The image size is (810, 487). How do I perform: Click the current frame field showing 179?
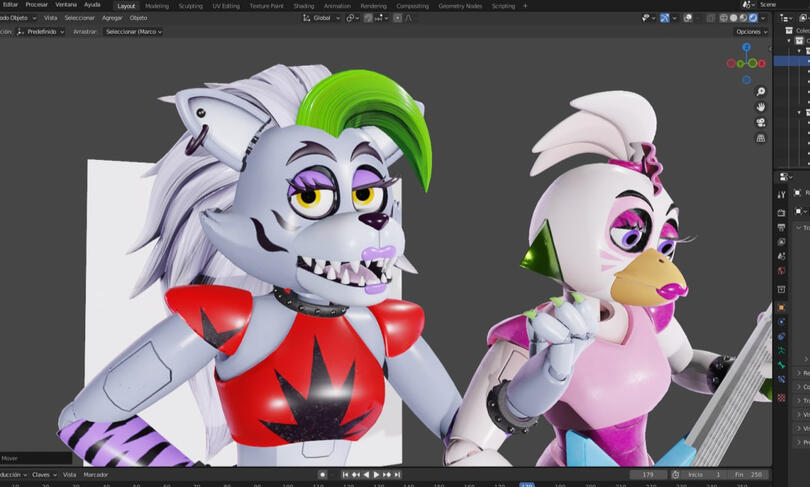pos(648,475)
